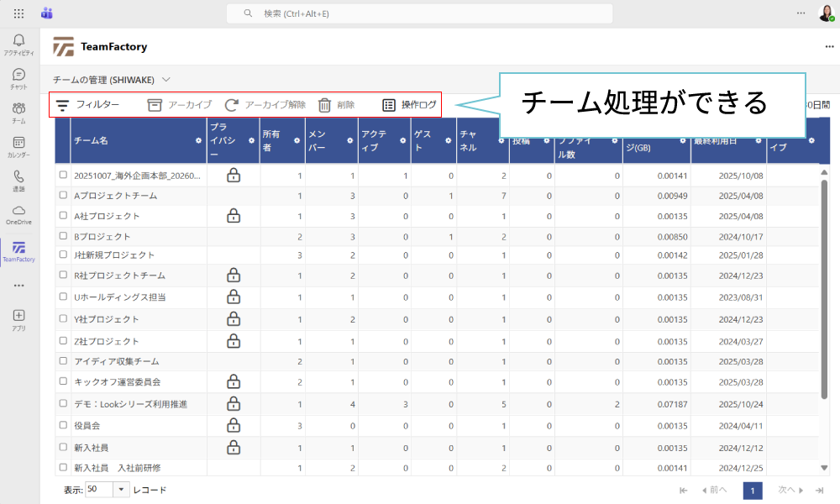Open the user profile avatar

(826, 13)
